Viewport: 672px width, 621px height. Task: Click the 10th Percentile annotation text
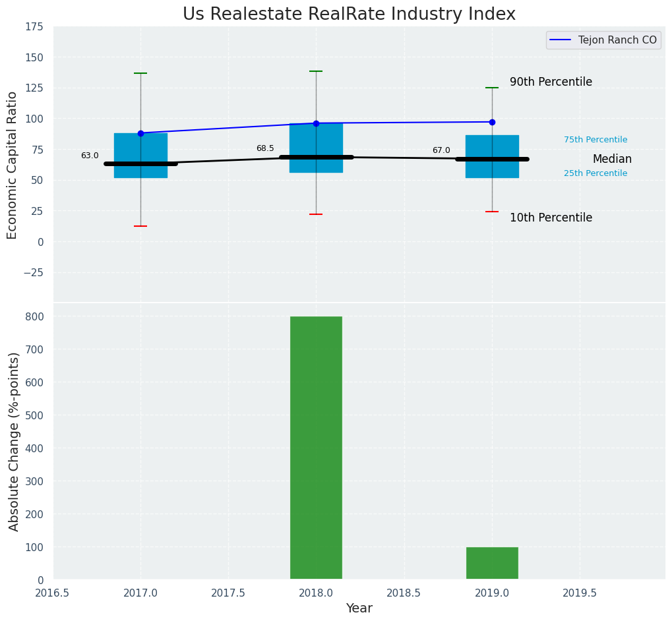click(551, 218)
